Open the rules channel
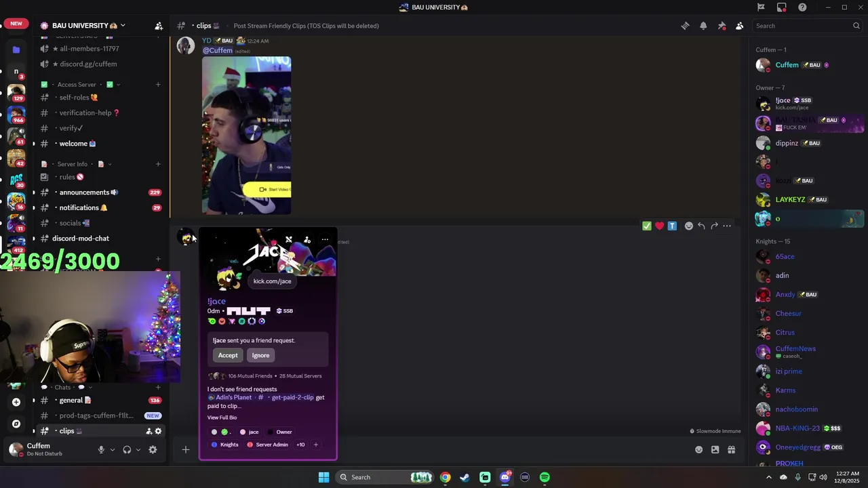Viewport: 868px width, 488px height. (x=100, y=177)
